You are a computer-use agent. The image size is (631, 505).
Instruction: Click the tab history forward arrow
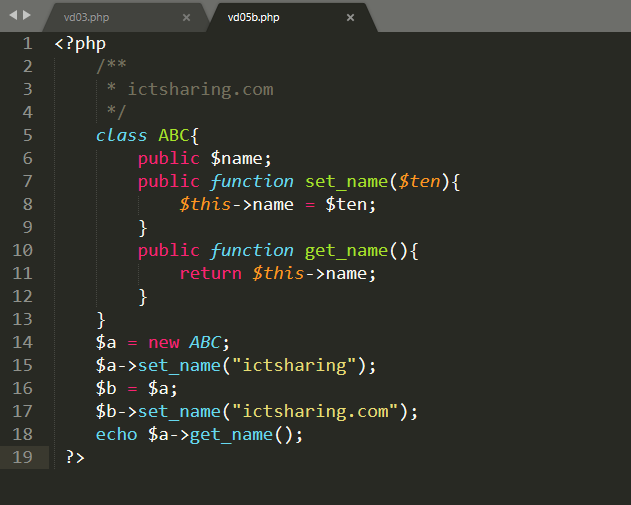(27, 15)
